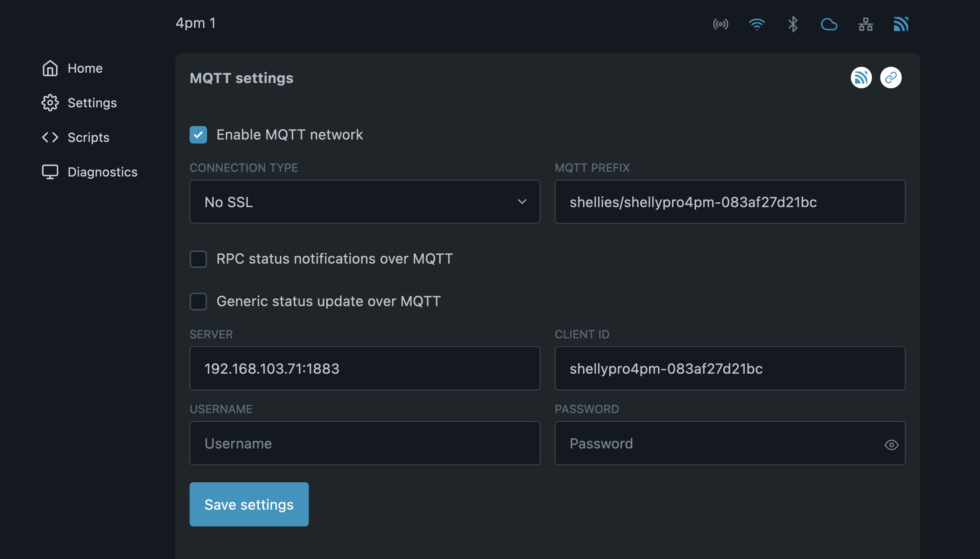980x559 pixels.
Task: Click the PASSWORD label
Action: point(587,409)
